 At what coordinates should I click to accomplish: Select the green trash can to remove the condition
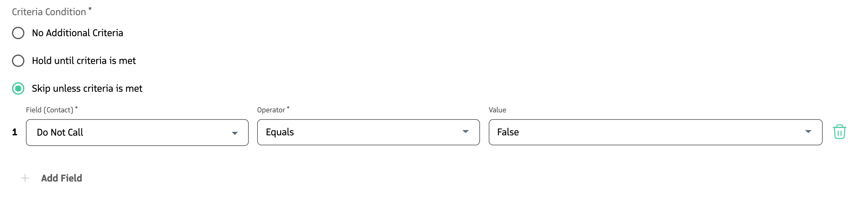tap(839, 132)
